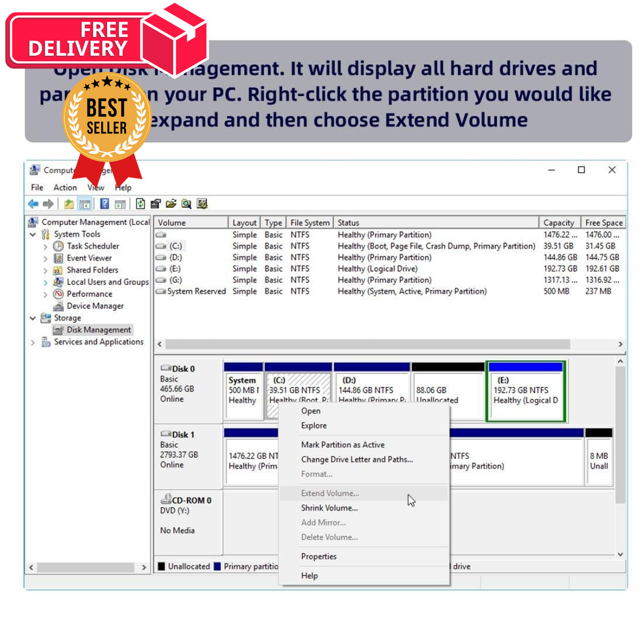The height and width of the screenshot is (644, 644).
Task: Click the black Properties sheet toolbar icon
Action: tap(156, 204)
